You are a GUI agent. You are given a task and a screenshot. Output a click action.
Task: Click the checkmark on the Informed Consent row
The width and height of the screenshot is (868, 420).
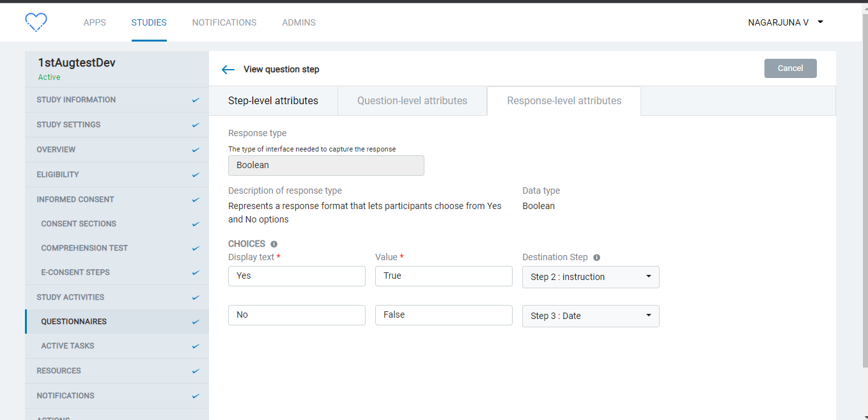(x=196, y=200)
